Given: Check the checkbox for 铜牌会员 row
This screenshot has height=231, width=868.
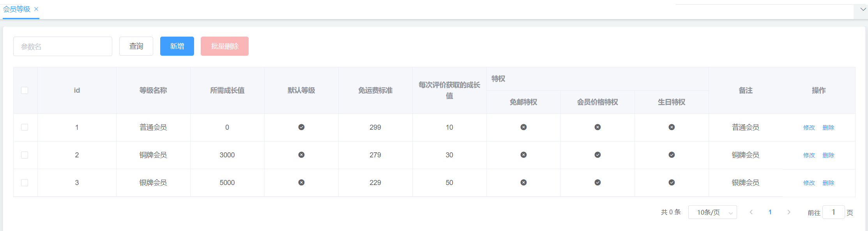Looking at the screenshot, I should 25,155.
